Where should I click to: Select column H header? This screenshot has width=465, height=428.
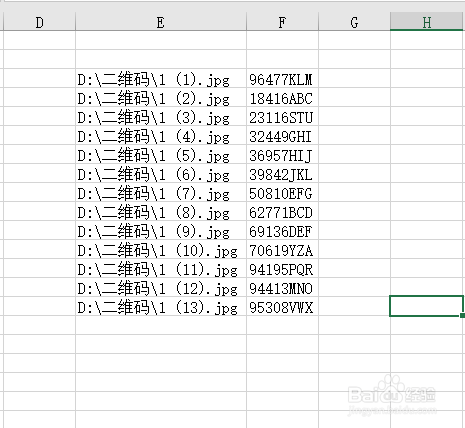[x=427, y=22]
